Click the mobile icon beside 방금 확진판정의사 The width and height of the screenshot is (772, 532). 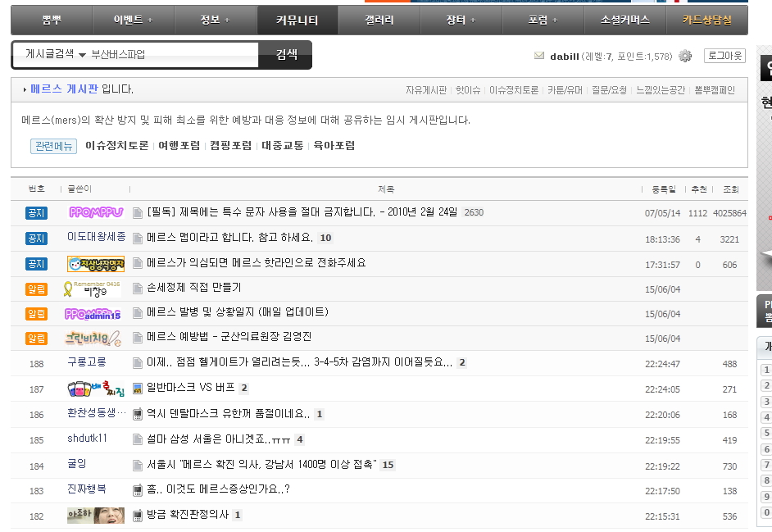pyautogui.click(x=138, y=516)
